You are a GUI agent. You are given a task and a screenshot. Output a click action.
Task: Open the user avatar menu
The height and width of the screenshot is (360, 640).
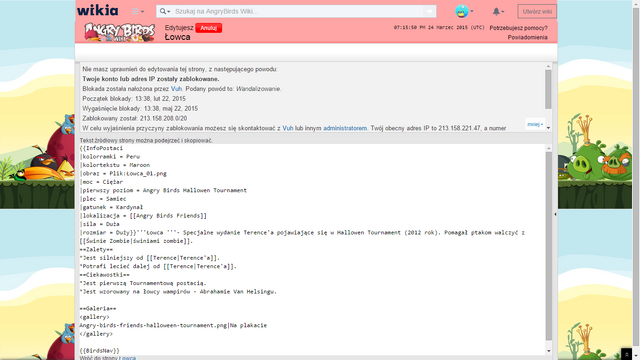click(464, 11)
